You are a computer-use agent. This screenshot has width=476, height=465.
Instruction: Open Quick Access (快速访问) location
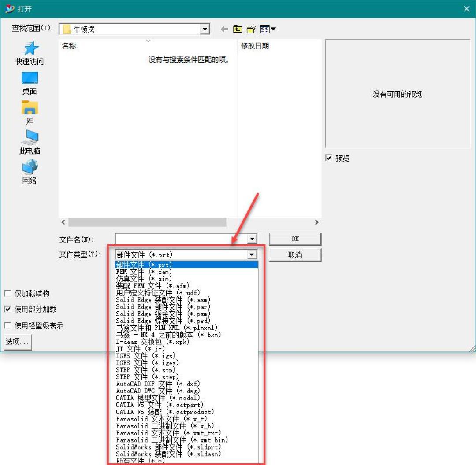point(30,53)
